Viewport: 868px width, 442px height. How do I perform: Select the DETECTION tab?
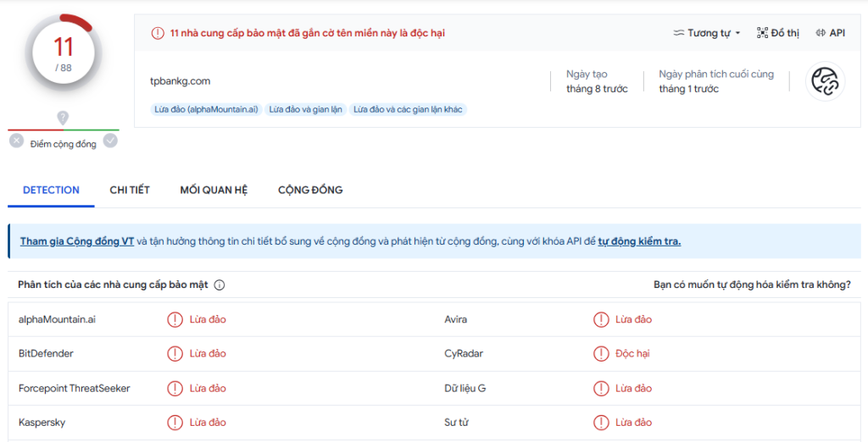tap(51, 190)
